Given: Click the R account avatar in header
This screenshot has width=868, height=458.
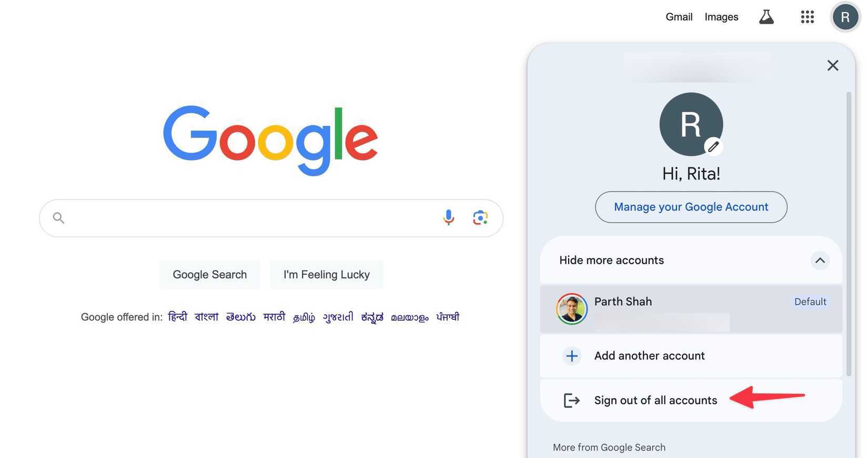Looking at the screenshot, I should coord(845,17).
